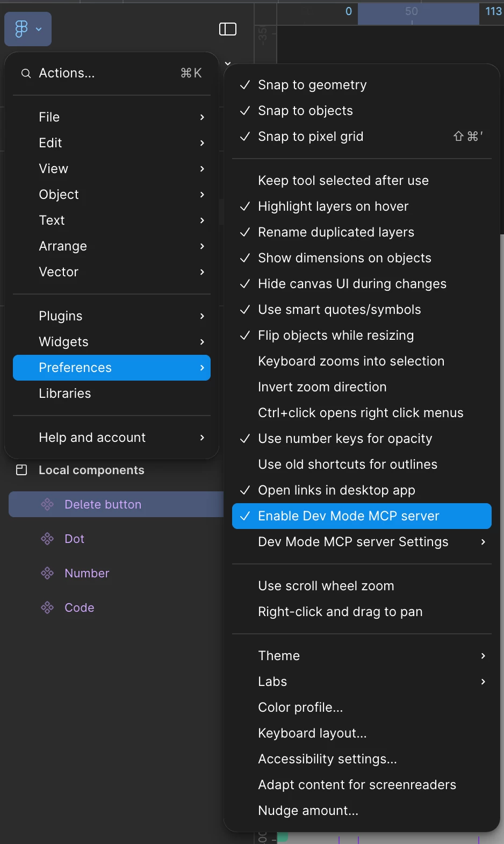Open the Plugins submenu
504x844 pixels.
pyautogui.click(x=112, y=316)
